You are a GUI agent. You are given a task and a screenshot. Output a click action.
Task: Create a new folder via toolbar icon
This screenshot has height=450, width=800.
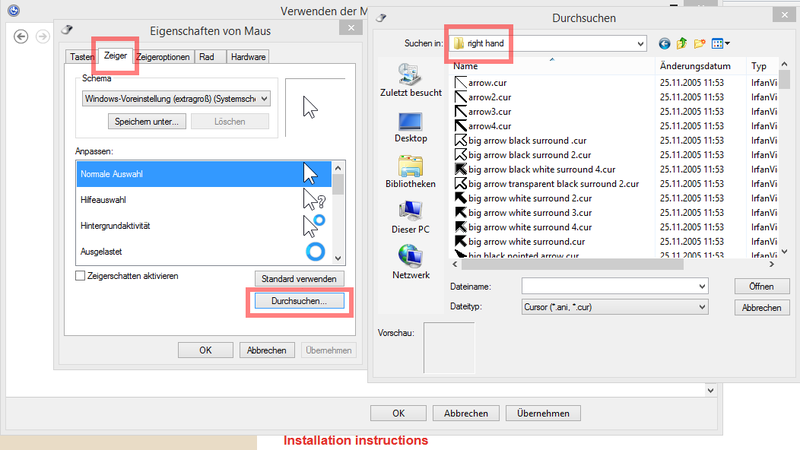click(700, 44)
